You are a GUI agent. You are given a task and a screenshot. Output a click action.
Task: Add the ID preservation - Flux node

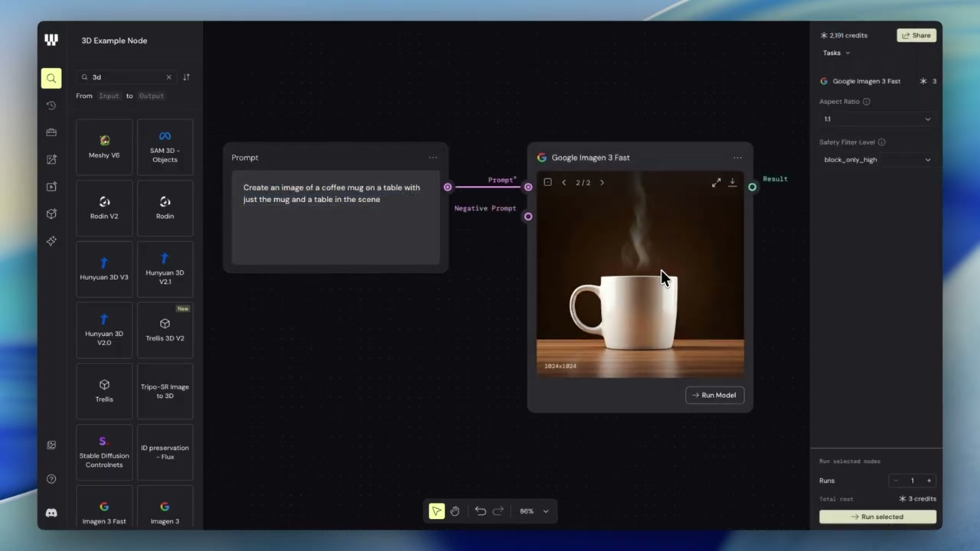point(165,452)
